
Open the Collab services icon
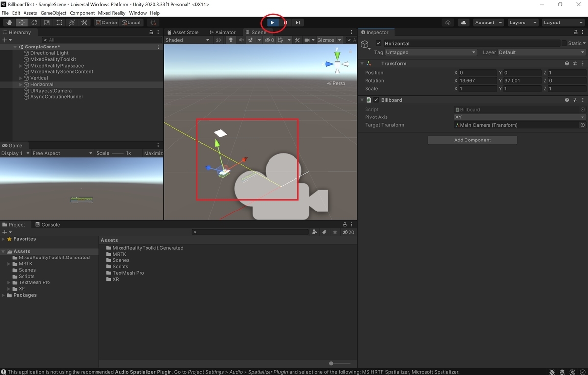(448, 23)
